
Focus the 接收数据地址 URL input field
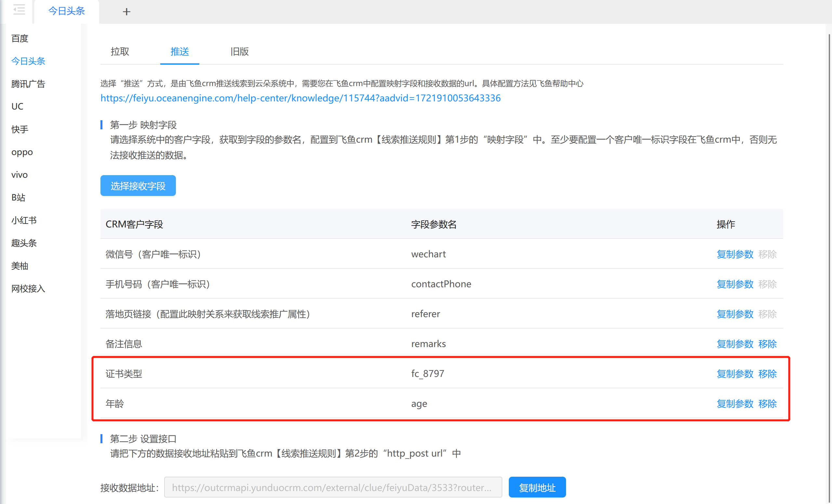[333, 487]
